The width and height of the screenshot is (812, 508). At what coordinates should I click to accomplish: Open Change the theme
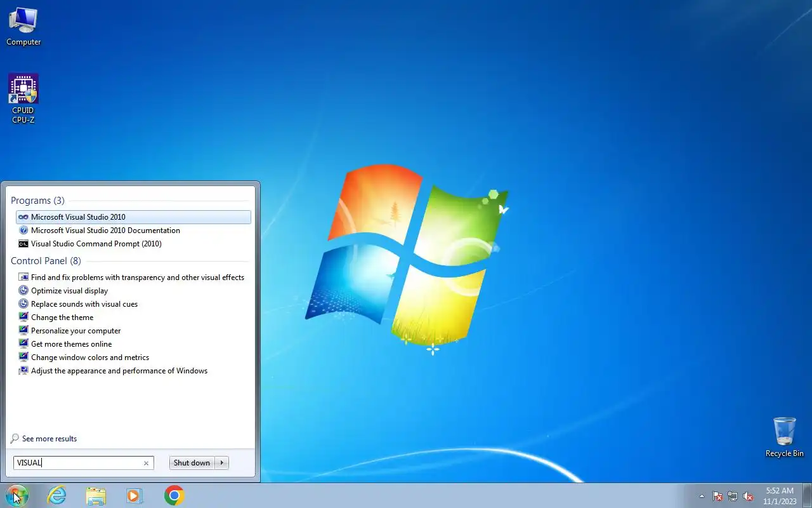(133, 317)
